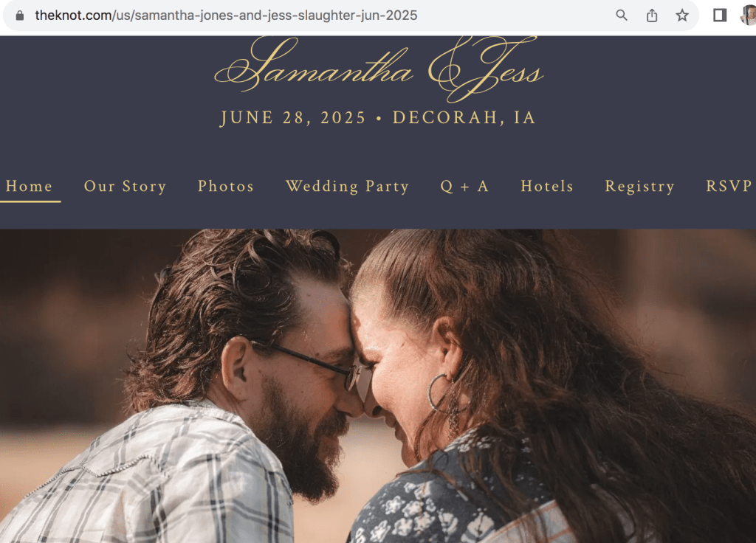
Task: Open the Chrome profile avatar
Action: click(x=749, y=15)
